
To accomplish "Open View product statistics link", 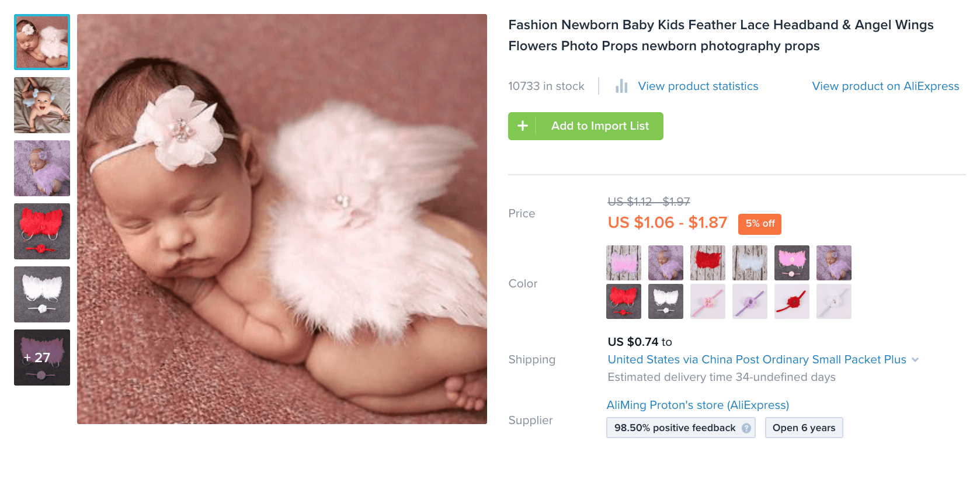I will pyautogui.click(x=698, y=86).
